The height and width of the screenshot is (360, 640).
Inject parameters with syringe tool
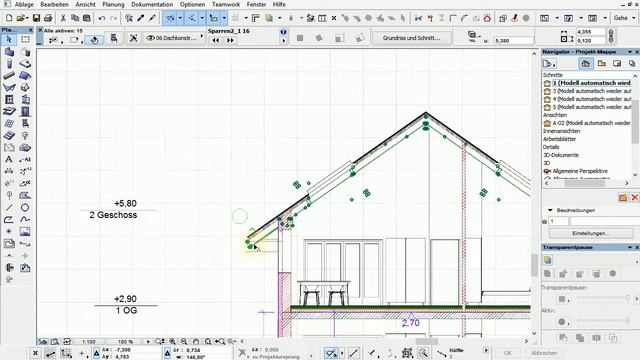[152, 18]
